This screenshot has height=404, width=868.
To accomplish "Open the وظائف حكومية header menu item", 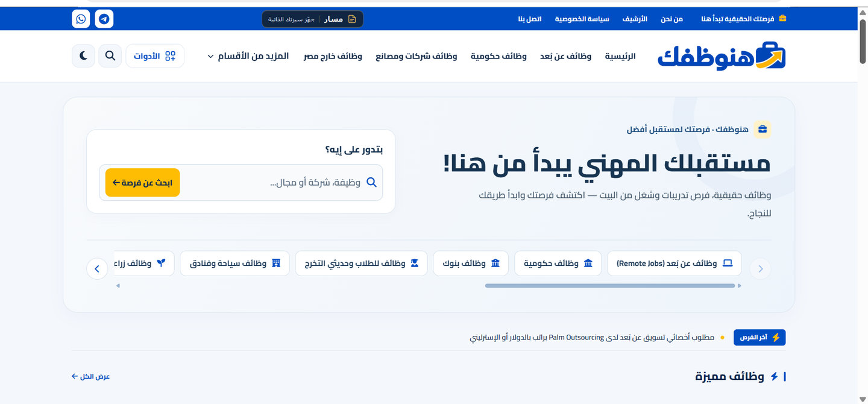I will point(498,56).
